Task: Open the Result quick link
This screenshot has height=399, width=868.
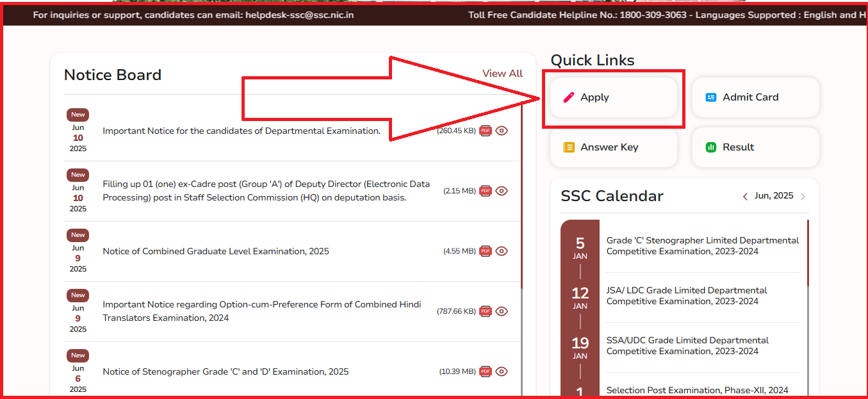Action: (756, 147)
